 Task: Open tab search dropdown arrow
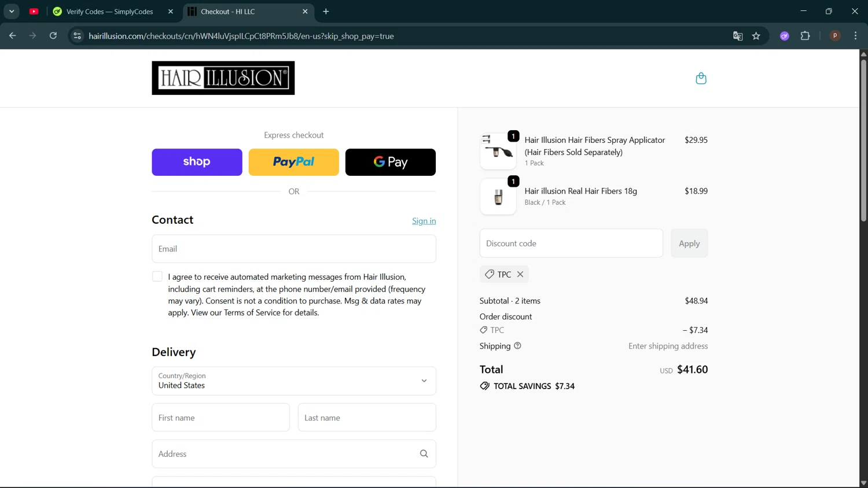coord(12,12)
